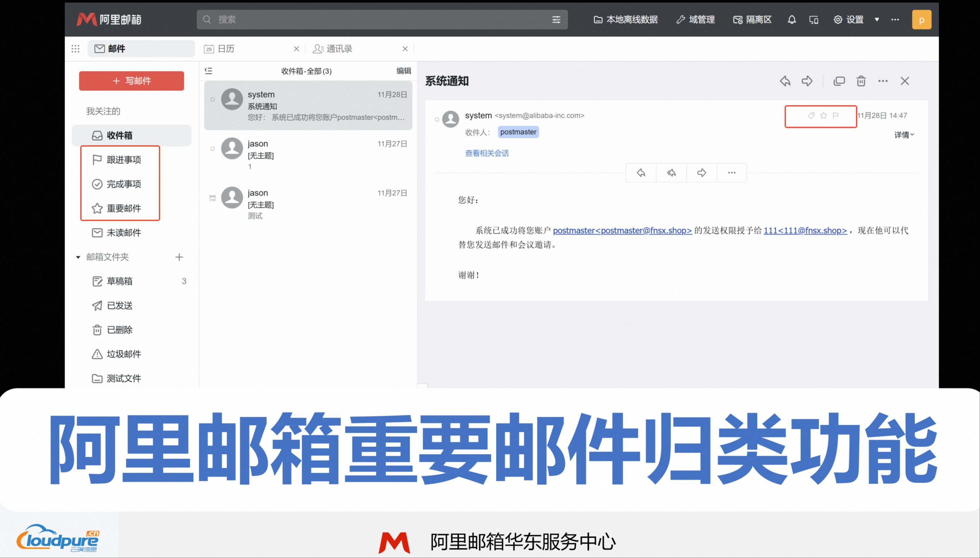This screenshot has width=980, height=558.
Task: Click the orange user avatar 'p'
Action: pyautogui.click(x=922, y=20)
